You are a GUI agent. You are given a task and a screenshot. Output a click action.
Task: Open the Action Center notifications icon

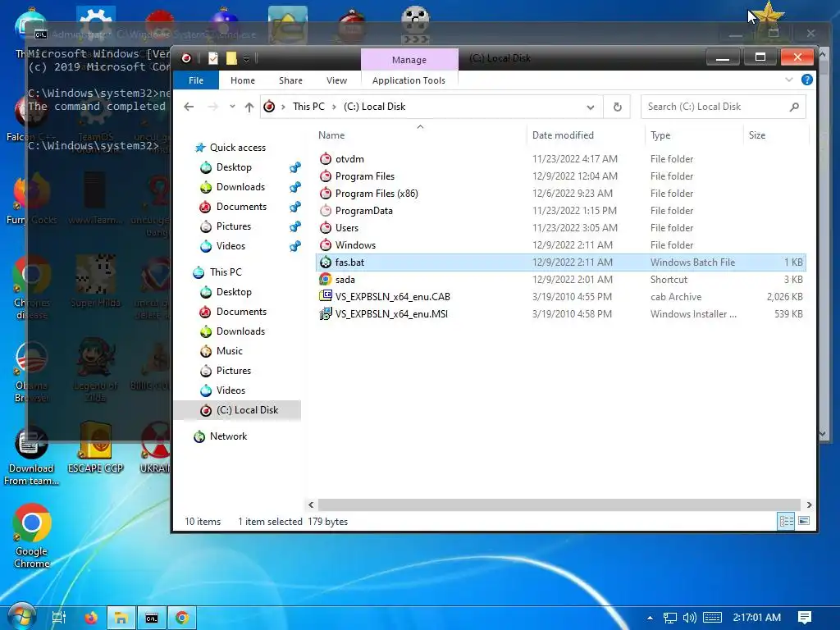point(805,618)
